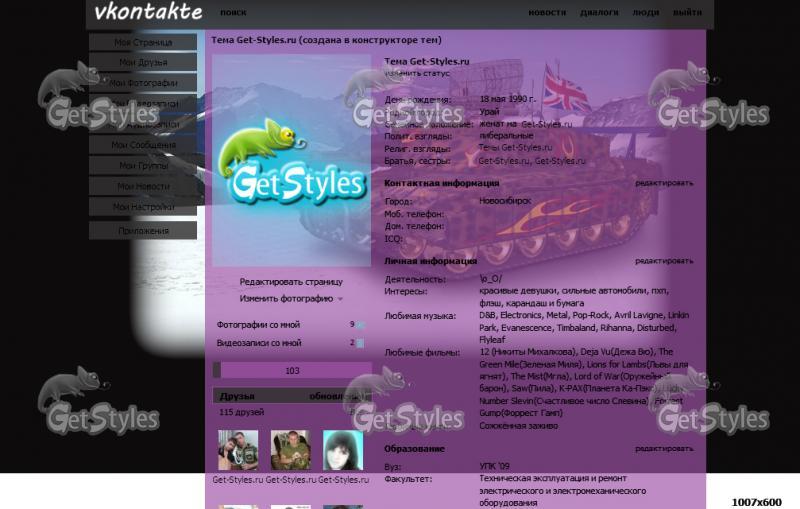Open новости in the top navigation
The image size is (800, 509).
point(547,12)
